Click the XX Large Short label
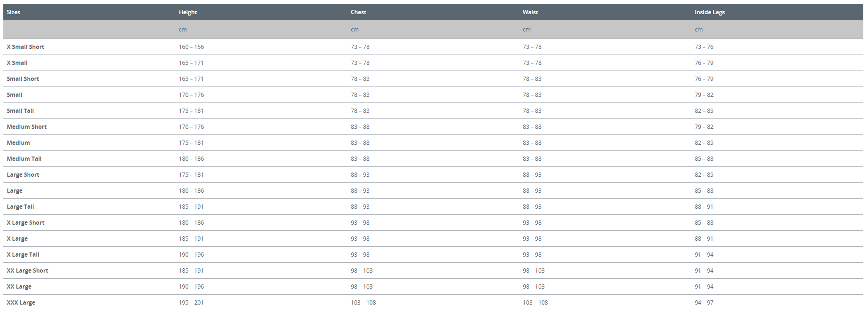This screenshot has height=314, width=868. 27,271
